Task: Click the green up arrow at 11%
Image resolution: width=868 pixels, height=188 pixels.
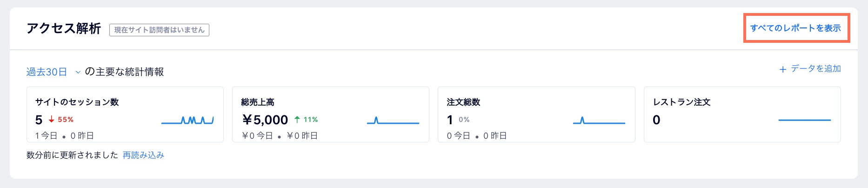Action: point(297,120)
